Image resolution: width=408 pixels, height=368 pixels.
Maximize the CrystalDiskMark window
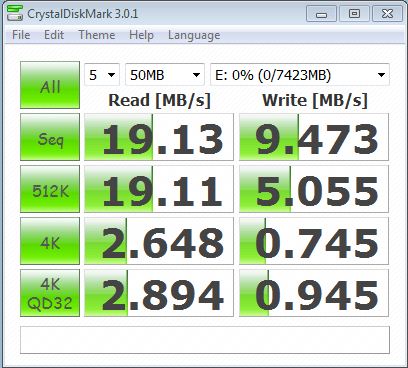pyautogui.click(x=354, y=14)
